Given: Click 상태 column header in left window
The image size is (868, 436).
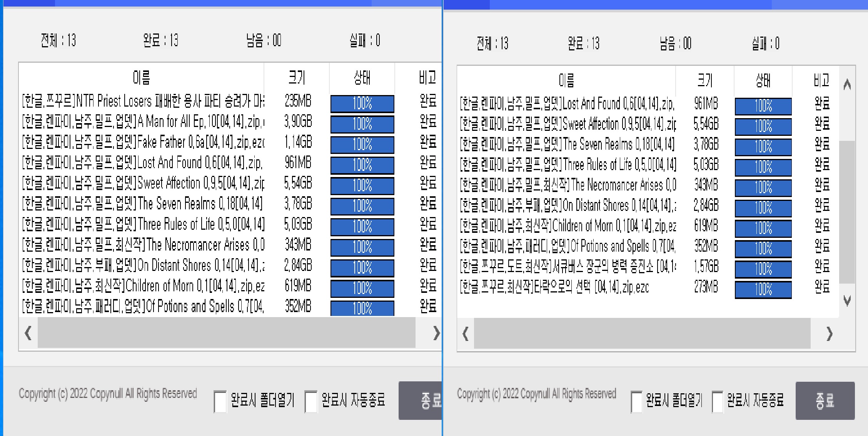Looking at the screenshot, I should [x=362, y=78].
